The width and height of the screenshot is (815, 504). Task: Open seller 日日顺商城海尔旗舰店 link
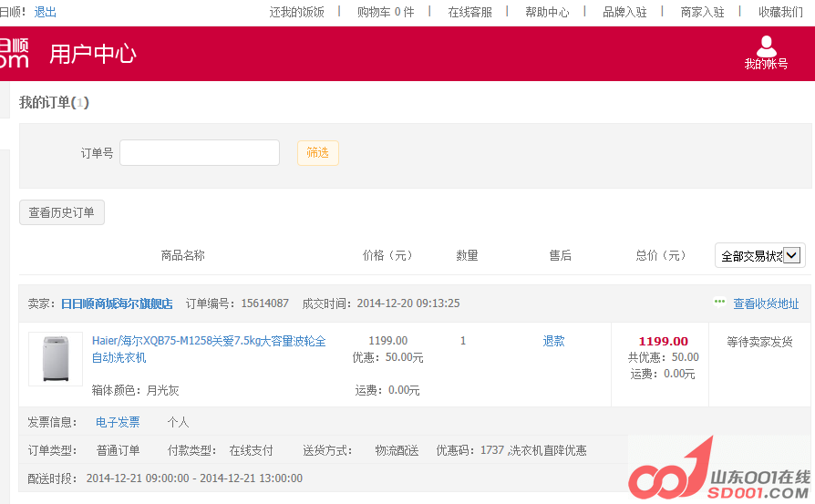coord(117,303)
